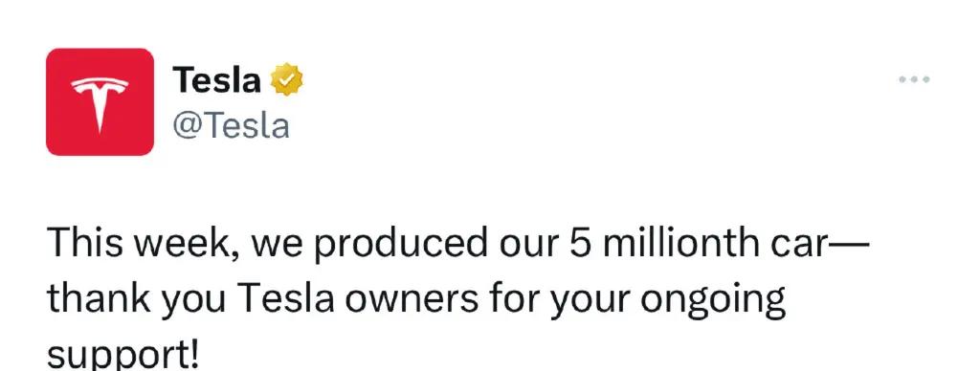Open the three-dot more options menu
Image resolution: width=980 pixels, height=371 pixels.
tap(914, 79)
